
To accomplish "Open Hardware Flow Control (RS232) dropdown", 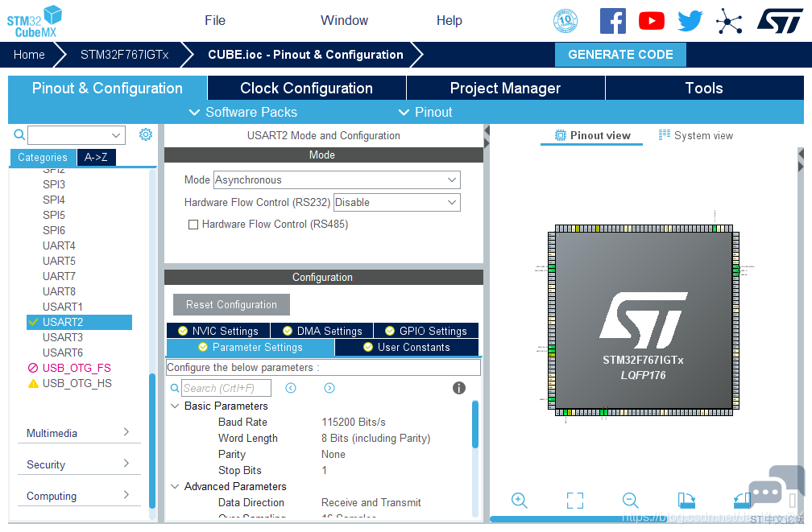I will pos(396,202).
